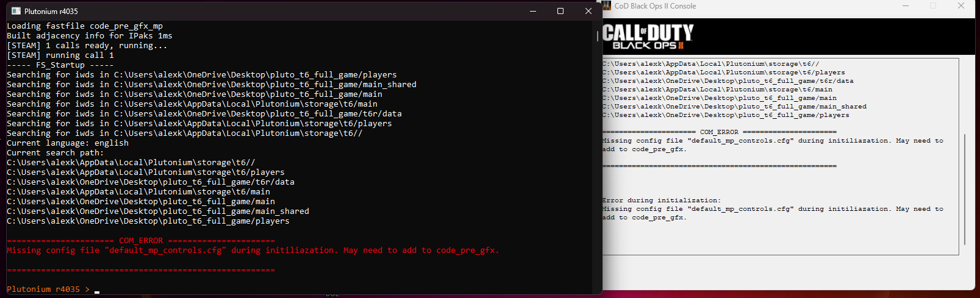Minimize the Plutonium r4035 window
980x298 pixels.
[533, 11]
